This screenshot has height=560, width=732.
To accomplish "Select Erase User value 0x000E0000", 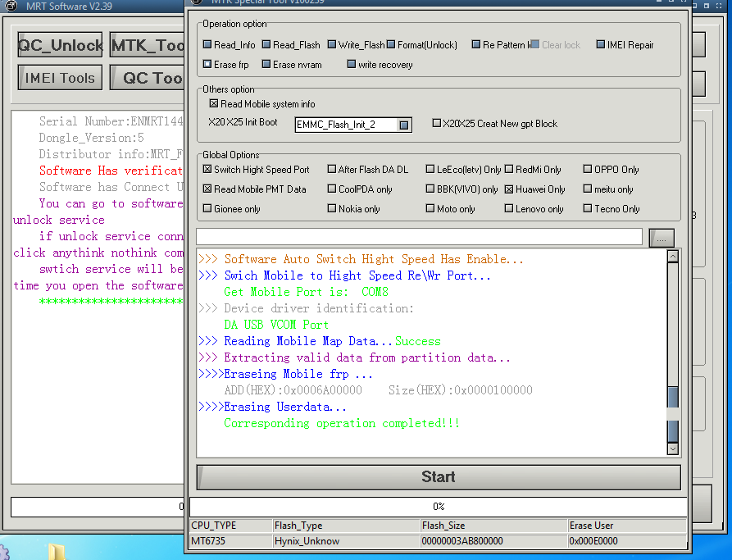I will click(627, 541).
